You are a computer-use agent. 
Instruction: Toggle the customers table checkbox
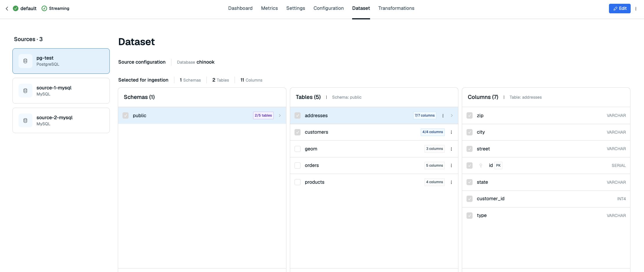[297, 132]
